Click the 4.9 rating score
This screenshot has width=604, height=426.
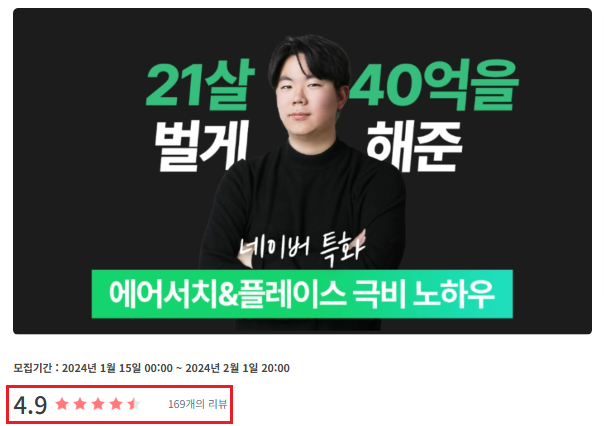30,405
